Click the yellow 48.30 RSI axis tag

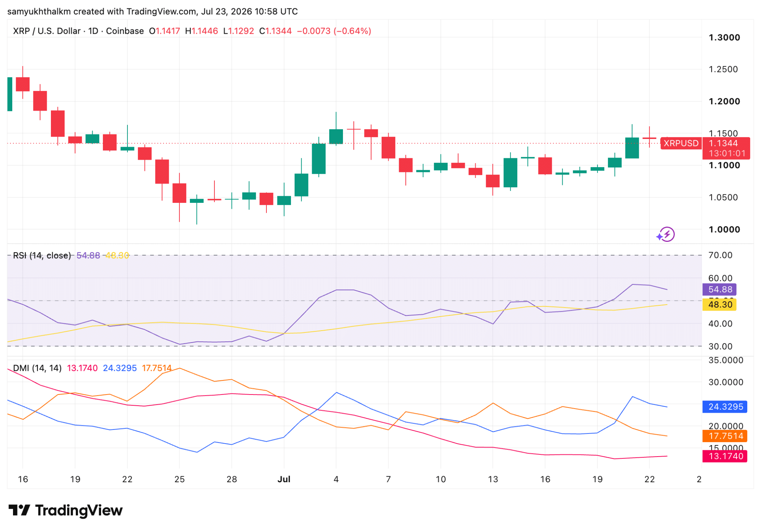(719, 305)
